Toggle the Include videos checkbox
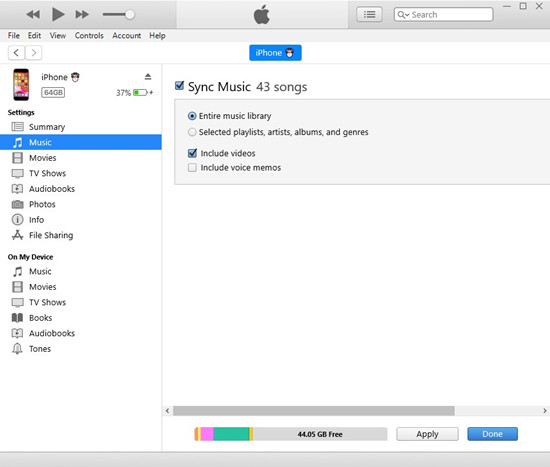The width and height of the screenshot is (550, 467). click(192, 153)
